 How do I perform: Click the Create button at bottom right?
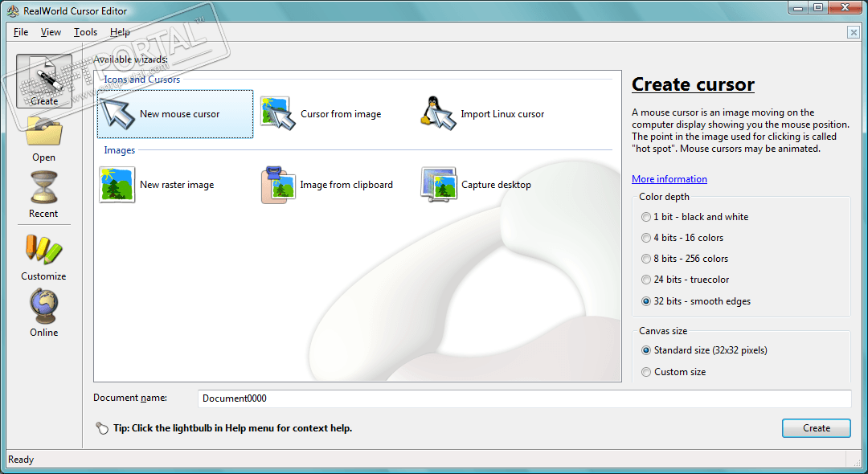816,428
